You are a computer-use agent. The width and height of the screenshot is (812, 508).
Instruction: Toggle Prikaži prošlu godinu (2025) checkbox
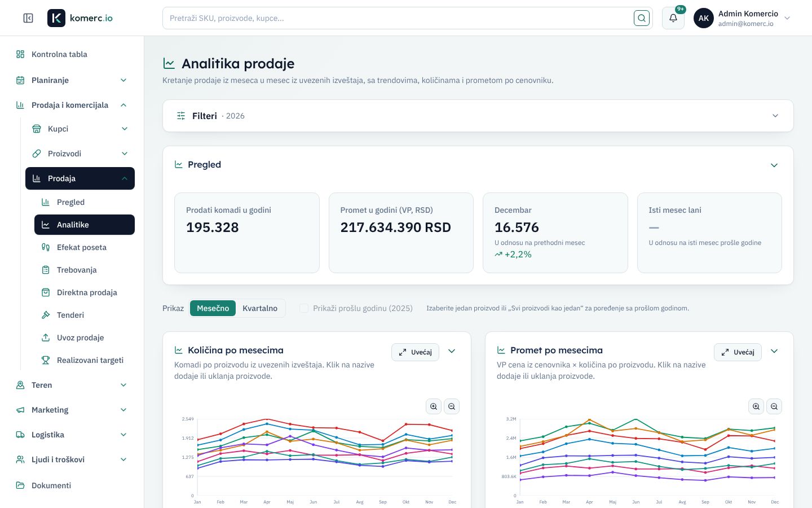coord(304,308)
